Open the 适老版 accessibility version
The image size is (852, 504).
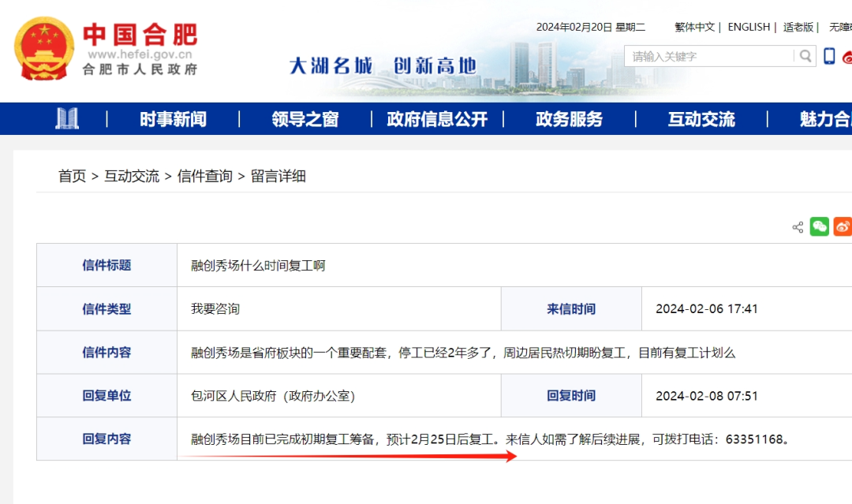[x=798, y=27]
